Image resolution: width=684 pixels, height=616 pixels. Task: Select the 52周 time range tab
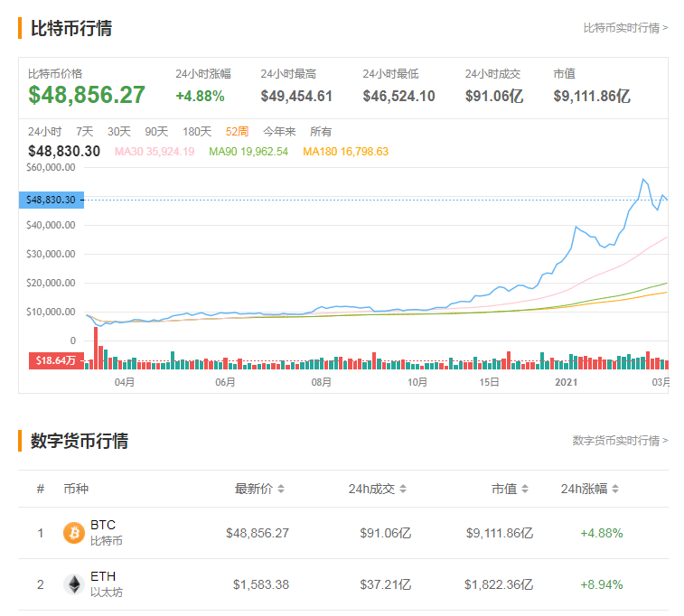pos(237,132)
